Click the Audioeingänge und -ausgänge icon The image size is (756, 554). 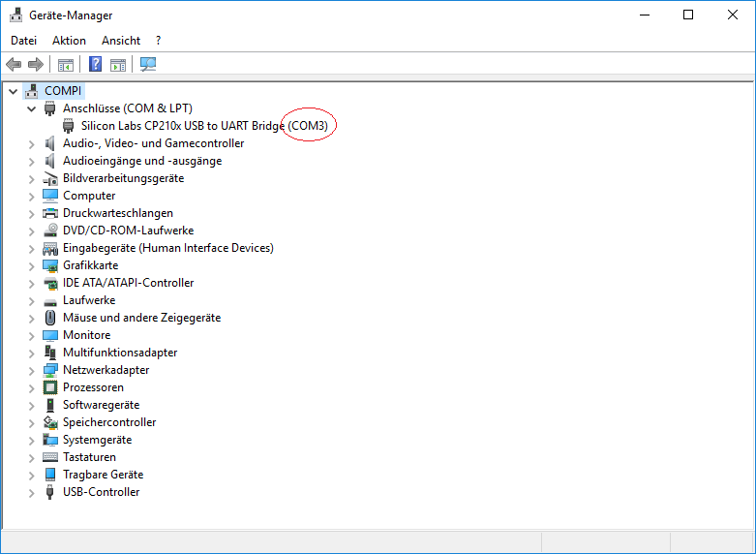(x=49, y=161)
